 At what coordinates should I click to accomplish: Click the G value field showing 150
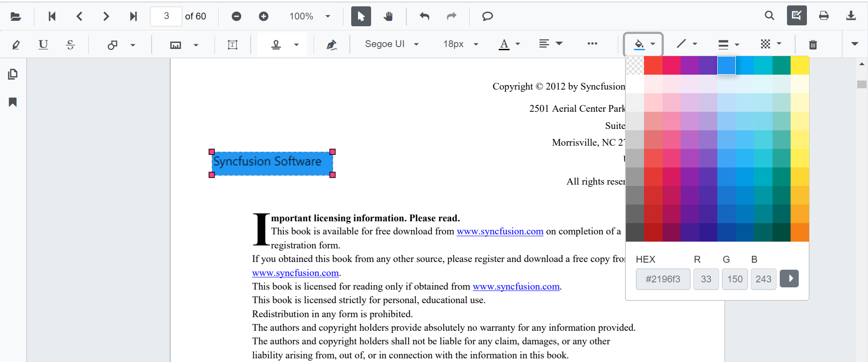(x=735, y=279)
